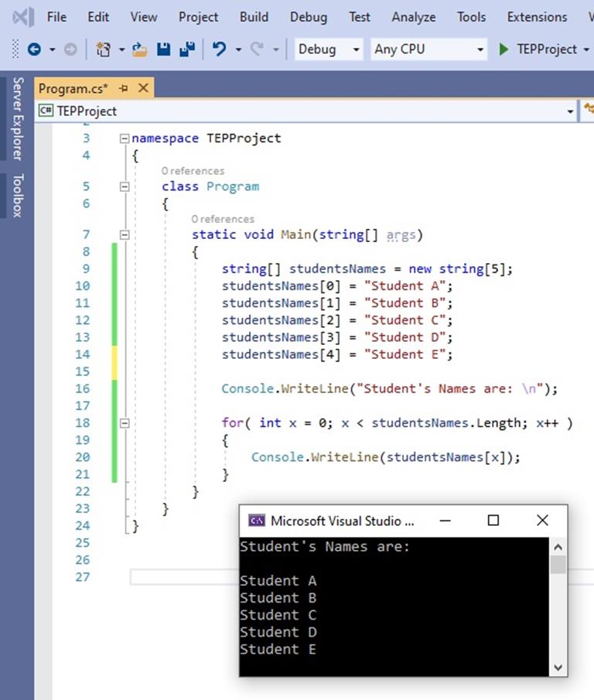Click the Visual Studio logo icon

(x=23, y=17)
